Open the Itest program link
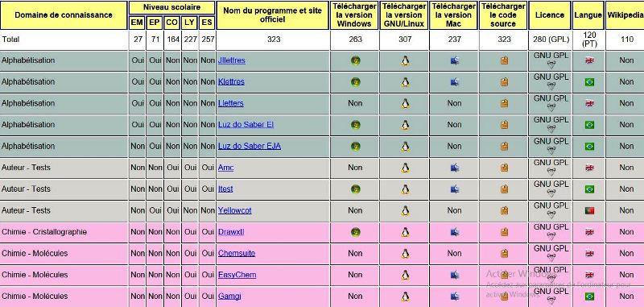644x307 pixels. click(x=225, y=189)
